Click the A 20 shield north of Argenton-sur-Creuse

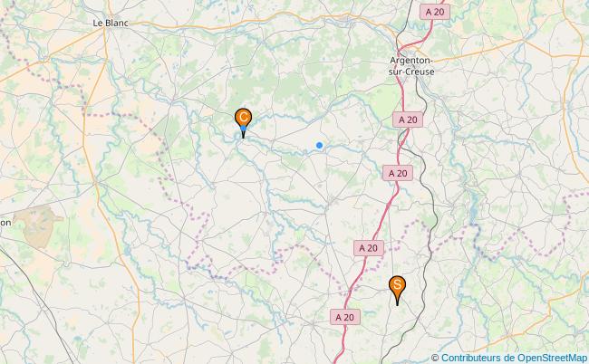tap(435, 12)
